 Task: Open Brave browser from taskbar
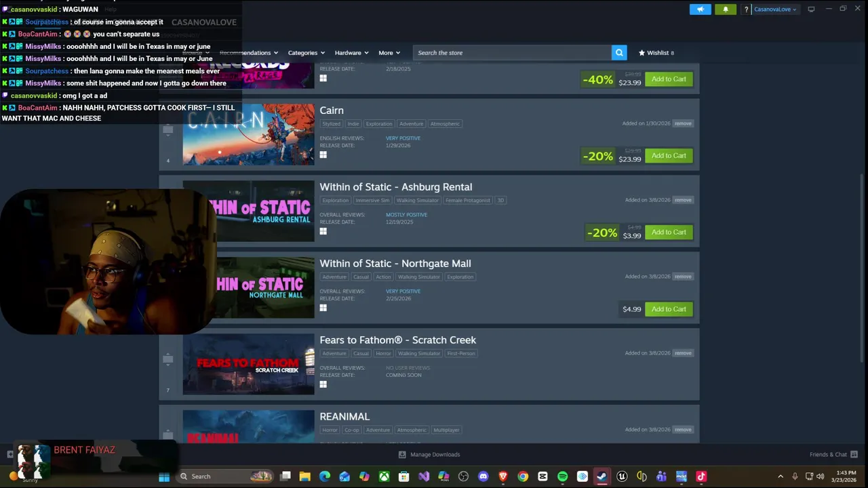(x=503, y=476)
